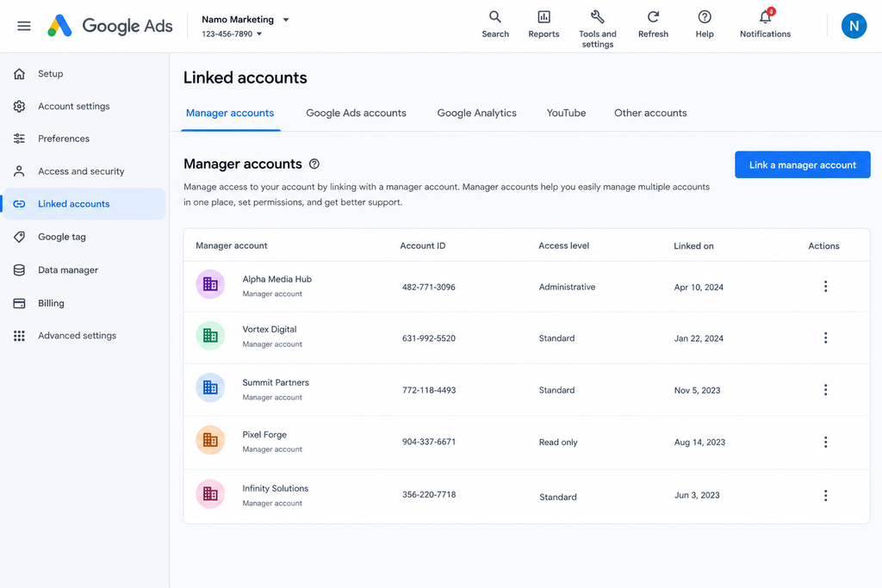Click the Apr 10, 2024 linked date
This screenshot has height=588, width=882.
[699, 288]
